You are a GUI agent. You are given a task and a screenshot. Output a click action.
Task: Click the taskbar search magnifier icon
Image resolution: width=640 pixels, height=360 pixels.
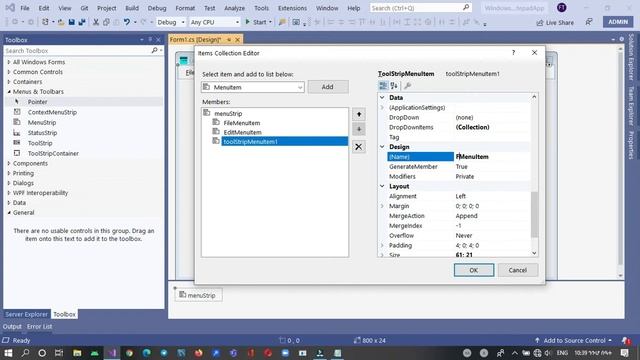tap(25, 353)
